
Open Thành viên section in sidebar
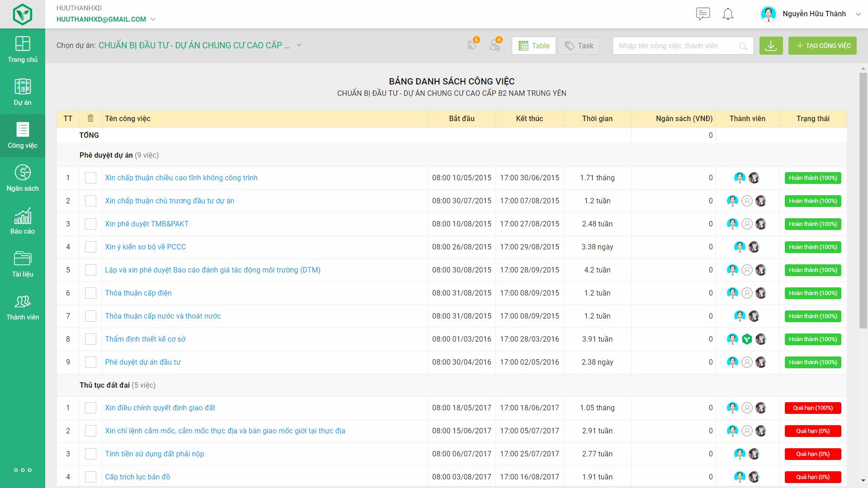[x=23, y=307]
